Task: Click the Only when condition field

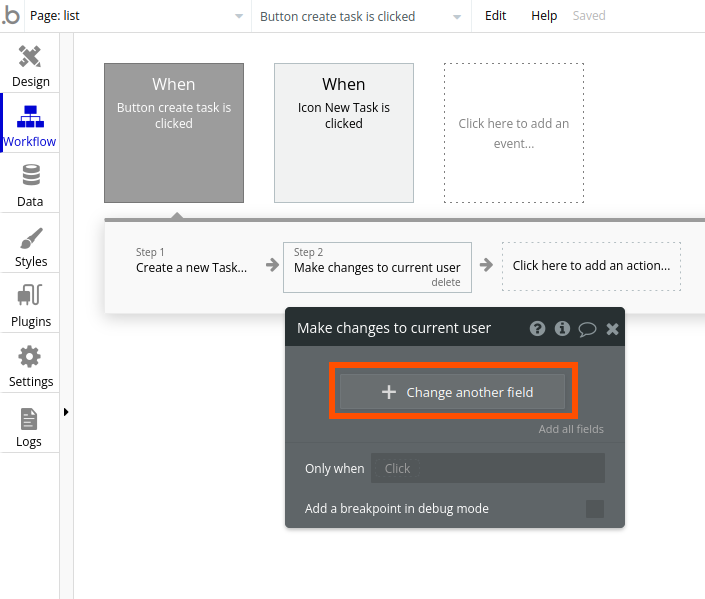Action: (x=488, y=468)
